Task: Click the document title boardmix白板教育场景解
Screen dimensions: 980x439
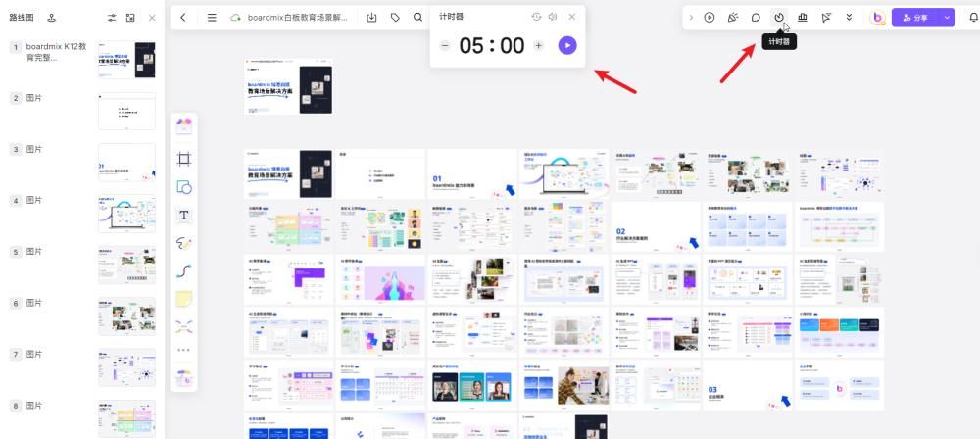Action: coord(297,18)
